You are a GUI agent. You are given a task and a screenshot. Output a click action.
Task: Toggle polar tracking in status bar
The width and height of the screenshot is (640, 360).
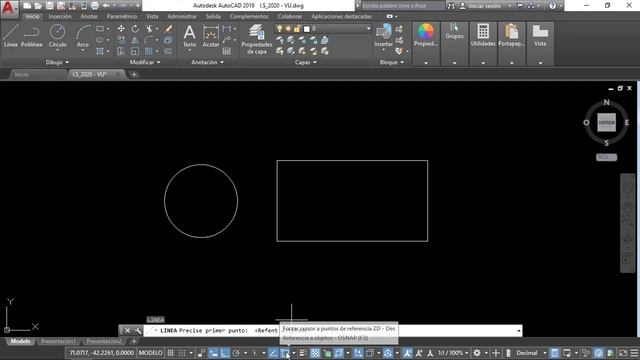pos(236,353)
